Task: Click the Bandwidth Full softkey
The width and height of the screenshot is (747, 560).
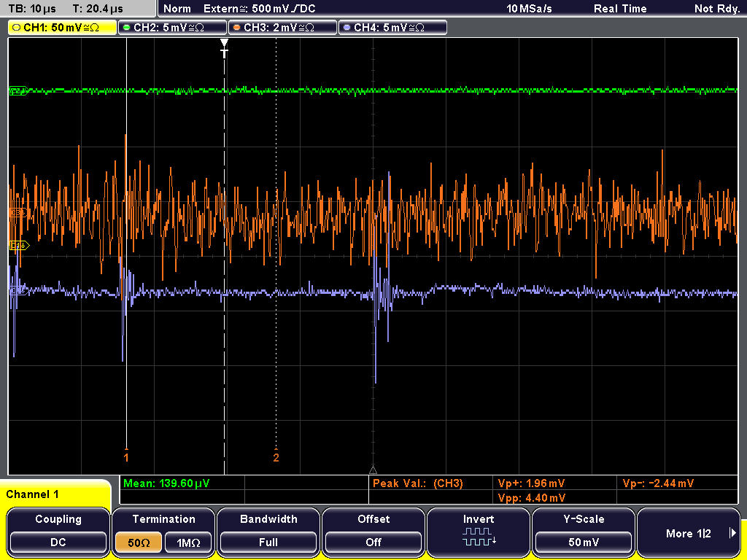Action: [x=268, y=532]
